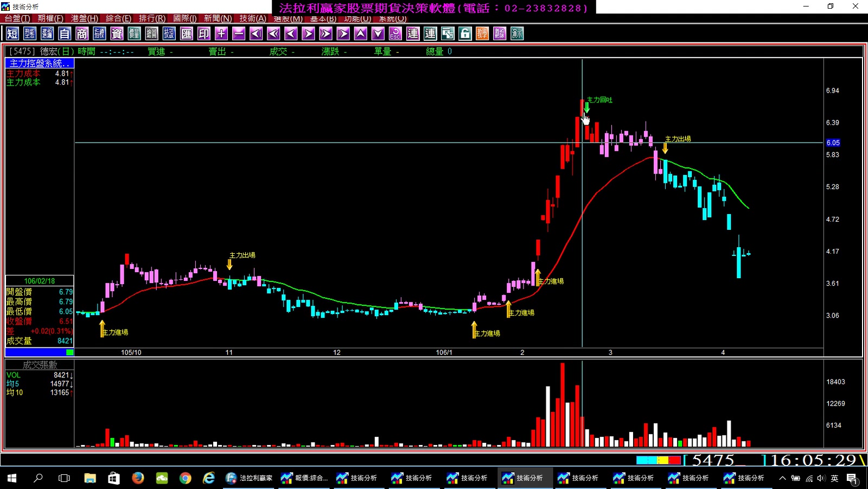The width and height of the screenshot is (868, 489).
Task: Click the 成交張數 volume panel header
Action: (40, 365)
